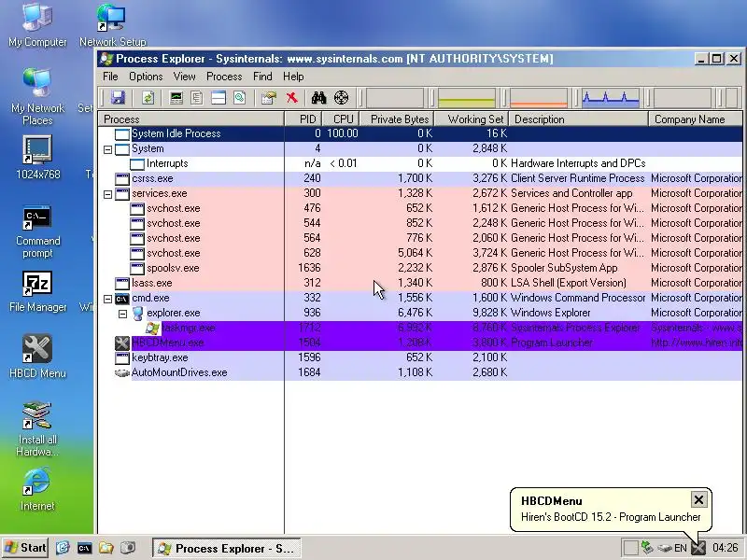The height and width of the screenshot is (560, 747).
Task: Click the Save toolbar icon
Action: pyautogui.click(x=118, y=98)
